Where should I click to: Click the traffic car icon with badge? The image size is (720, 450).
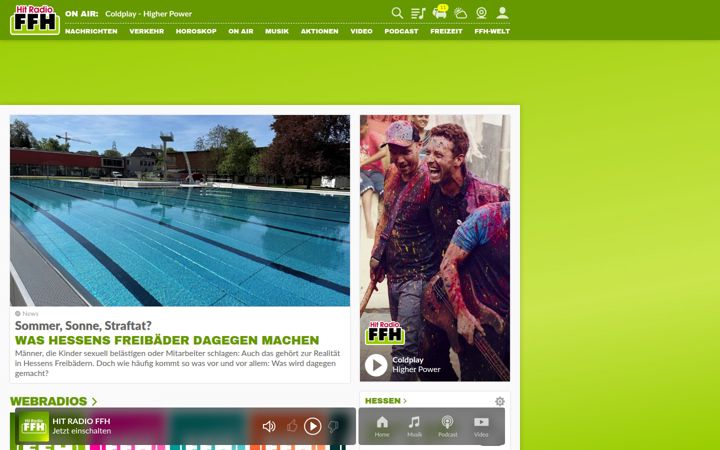[x=440, y=12]
